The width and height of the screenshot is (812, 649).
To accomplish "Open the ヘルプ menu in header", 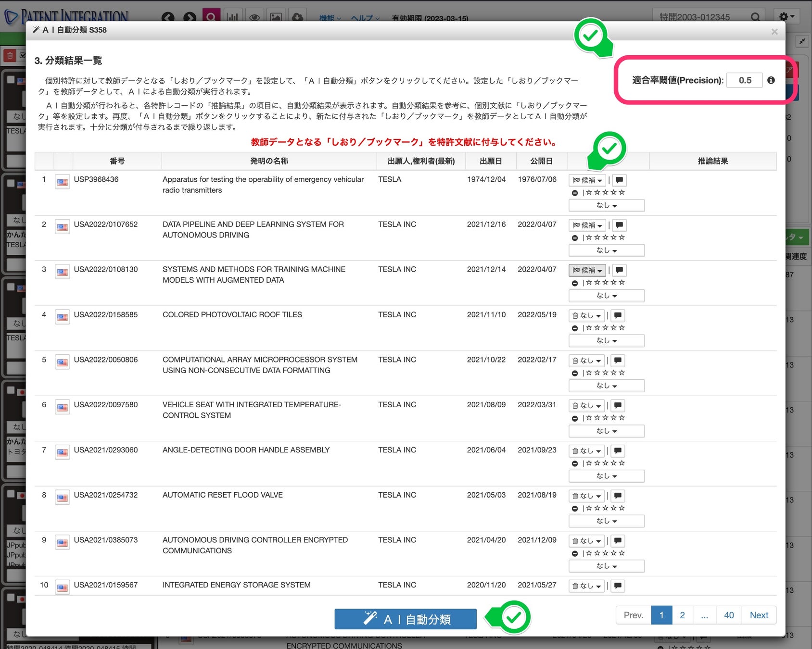I will point(365,18).
